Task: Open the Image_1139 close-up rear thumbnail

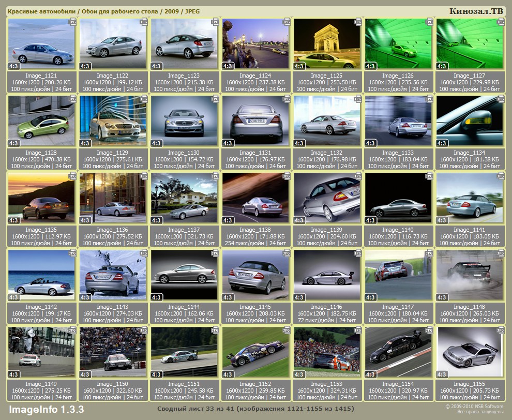Action: pyautogui.click(x=327, y=198)
